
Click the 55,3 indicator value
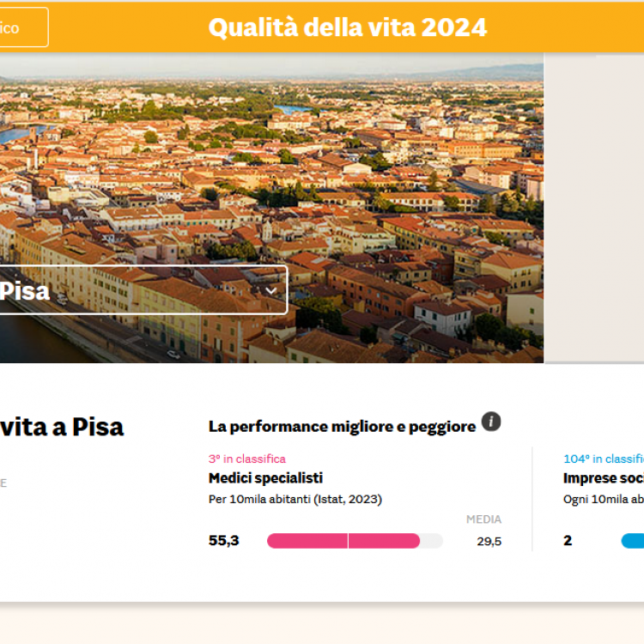tap(224, 541)
